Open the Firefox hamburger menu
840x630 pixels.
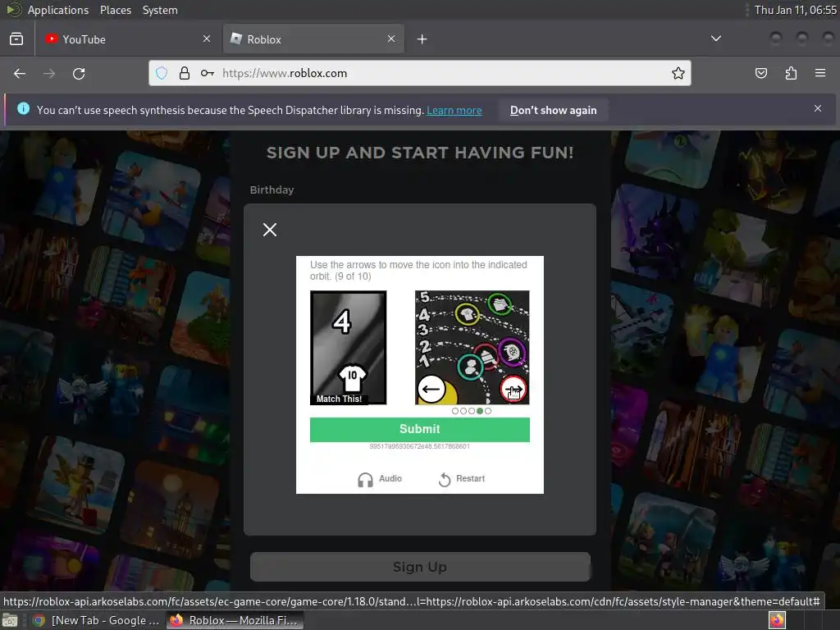click(820, 73)
